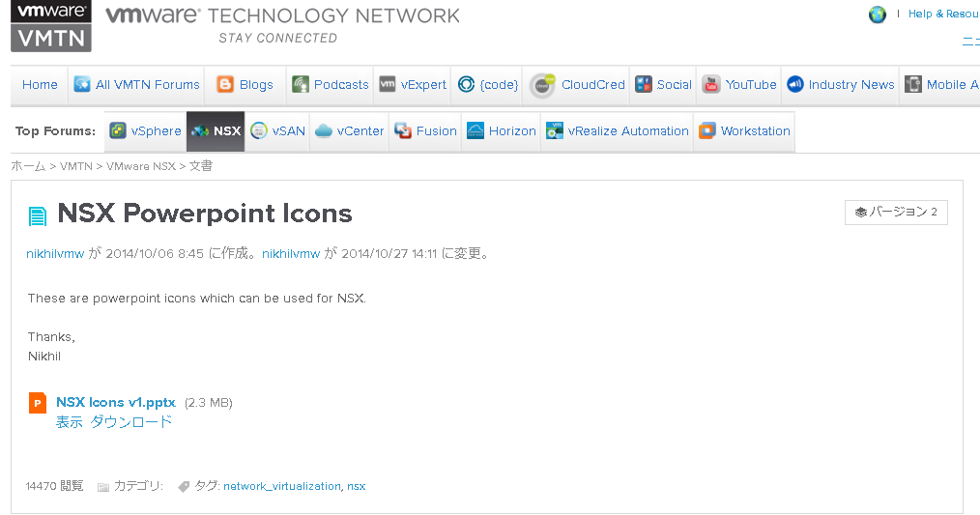Open the CloudCred menu item
This screenshot has height=515, width=980.
593,84
